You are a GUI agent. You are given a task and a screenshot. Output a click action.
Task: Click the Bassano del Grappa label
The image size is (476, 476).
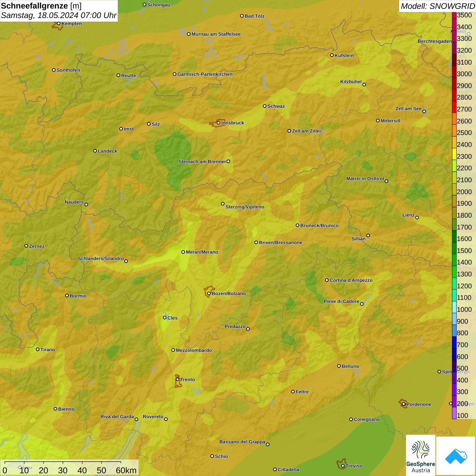tap(242, 442)
